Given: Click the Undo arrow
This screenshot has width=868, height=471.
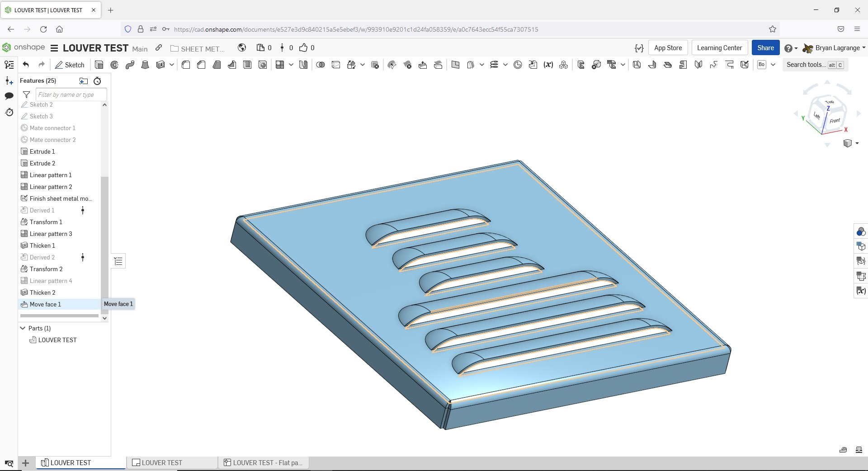Looking at the screenshot, I should point(26,65).
